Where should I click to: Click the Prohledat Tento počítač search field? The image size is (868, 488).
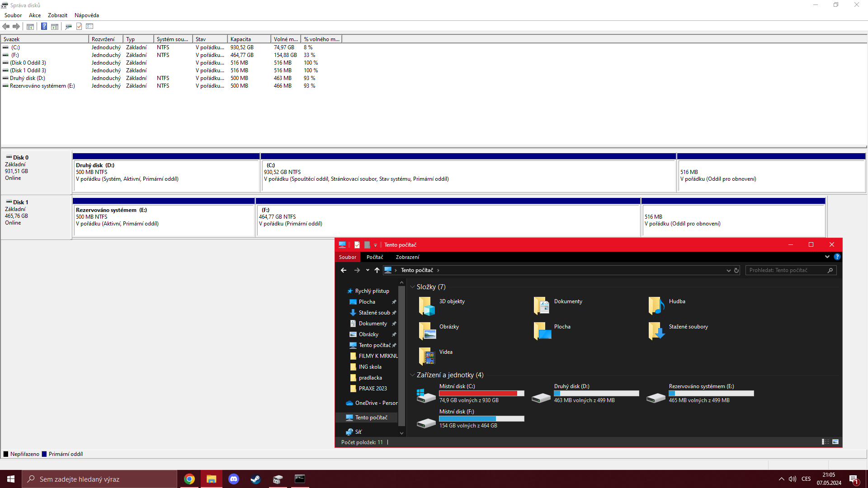tap(787, 270)
